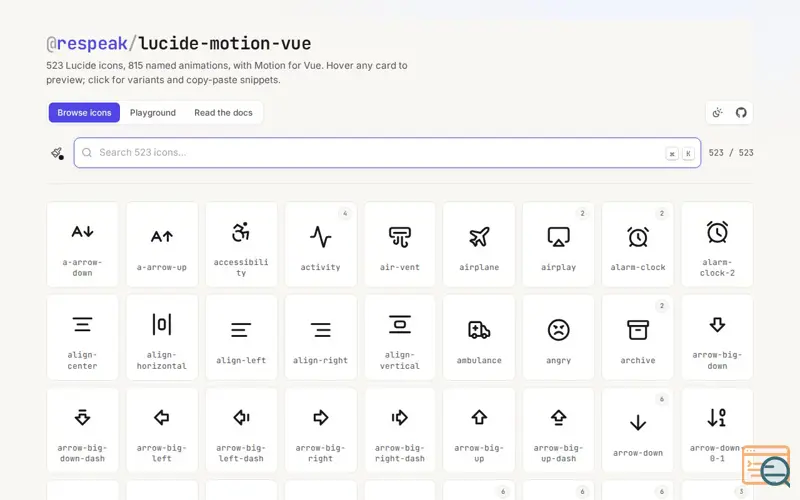Screen dimensions: 800x500
Task: Click the @respeak scope link in title
Action: 87,43
